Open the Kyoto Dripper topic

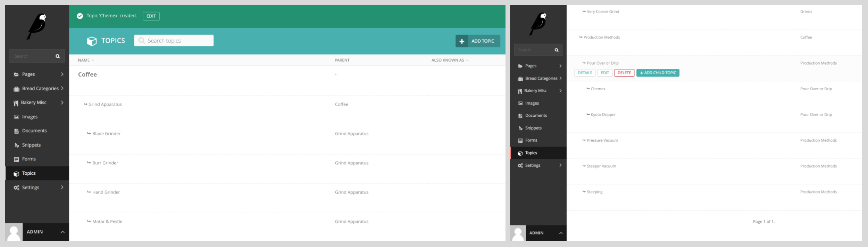point(603,115)
